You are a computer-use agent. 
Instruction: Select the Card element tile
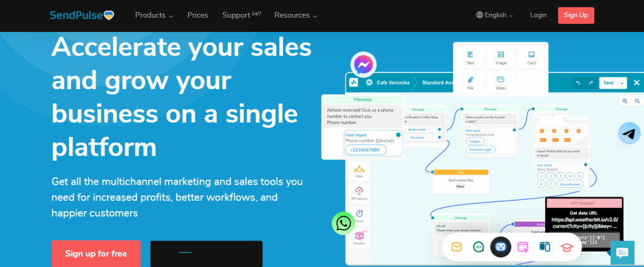point(531,58)
